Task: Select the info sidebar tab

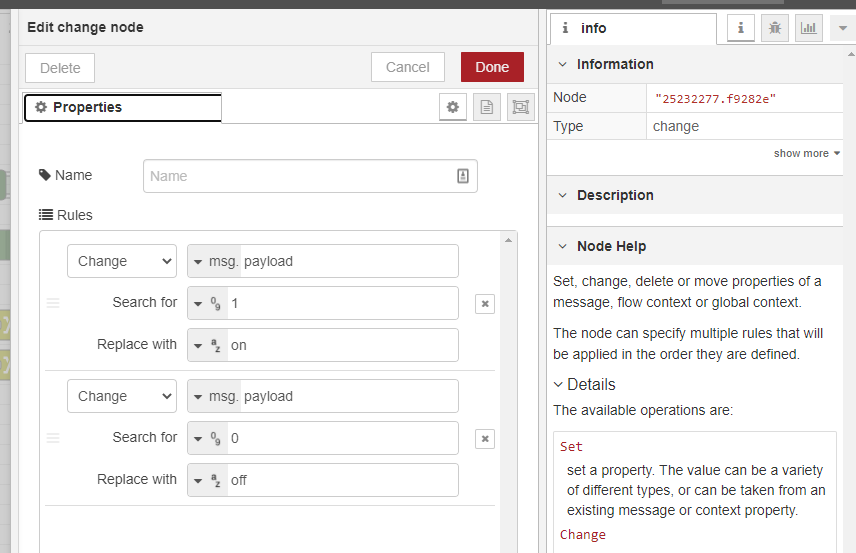Action: pos(633,28)
